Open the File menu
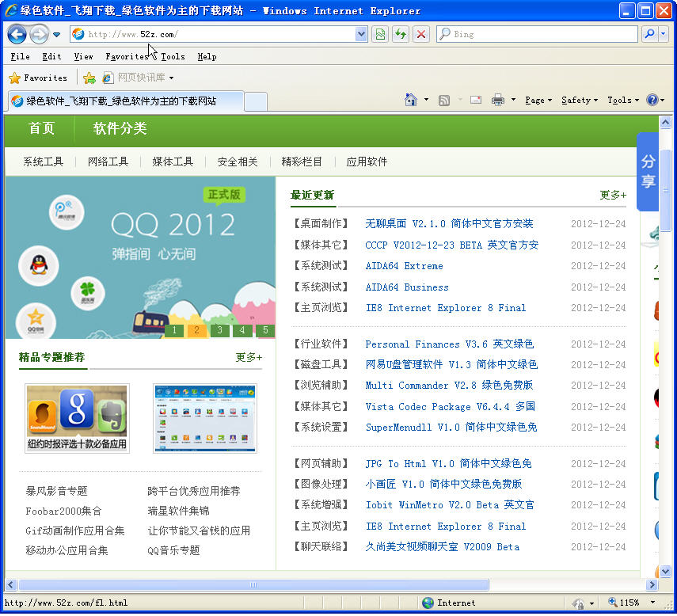The width and height of the screenshot is (677, 616). point(20,56)
